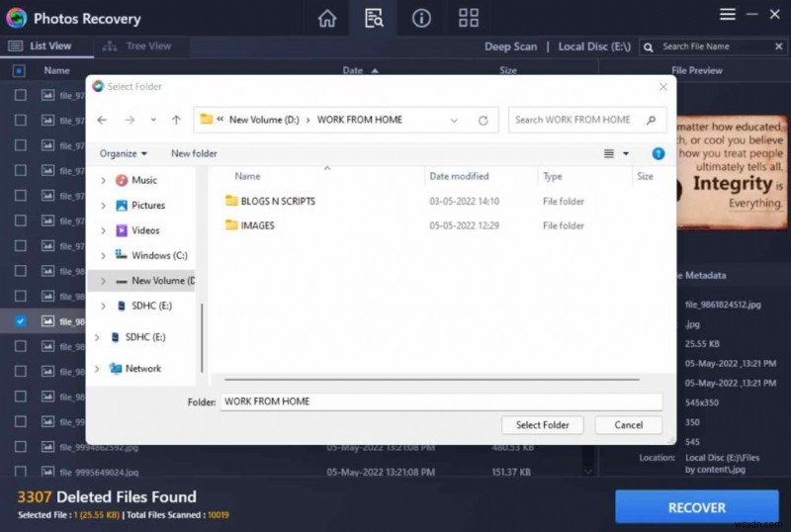Click the Folder name input field

(x=441, y=401)
